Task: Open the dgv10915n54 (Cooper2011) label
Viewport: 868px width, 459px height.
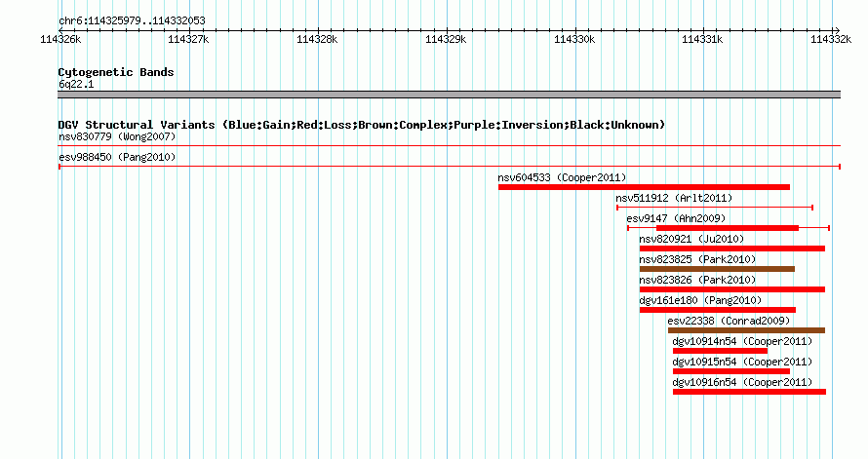Action: [742, 362]
